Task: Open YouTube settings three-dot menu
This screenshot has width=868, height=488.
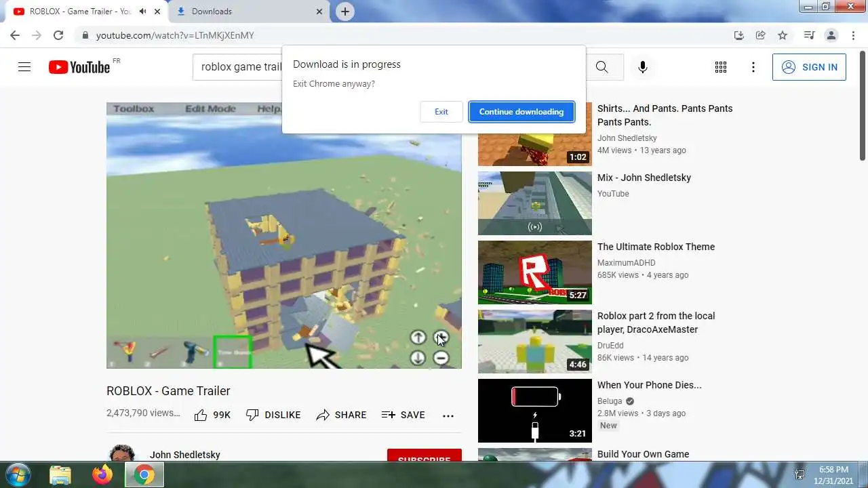Action: point(753,67)
